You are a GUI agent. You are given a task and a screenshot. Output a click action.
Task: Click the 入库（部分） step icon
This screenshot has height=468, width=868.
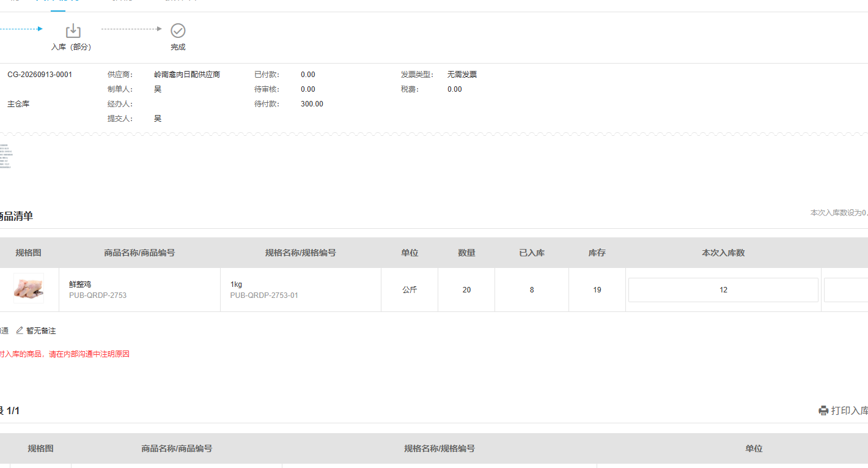[x=73, y=31]
